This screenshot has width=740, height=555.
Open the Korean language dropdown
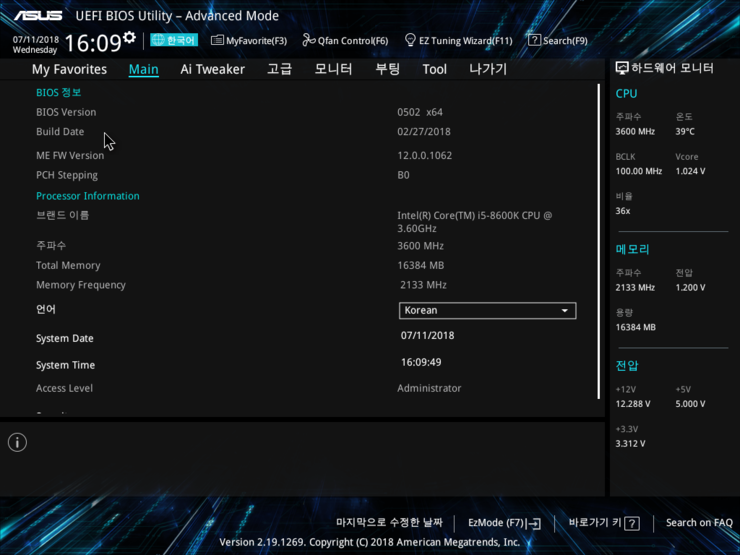point(488,311)
